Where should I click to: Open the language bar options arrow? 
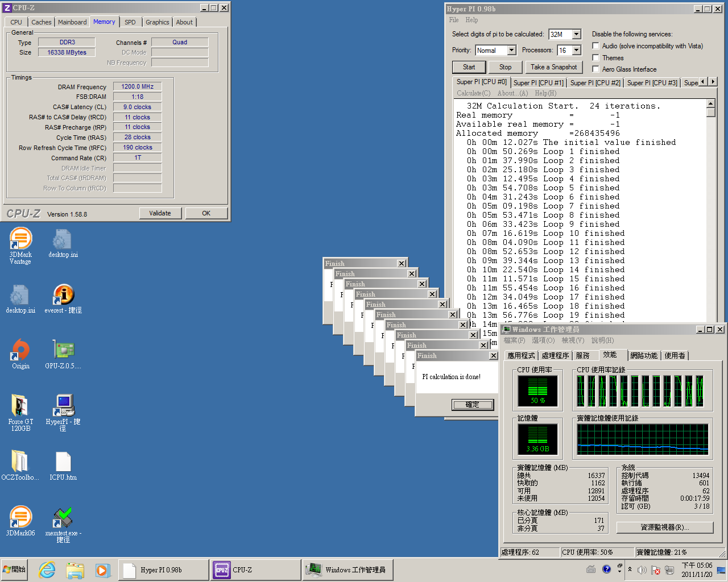pyautogui.click(x=619, y=572)
